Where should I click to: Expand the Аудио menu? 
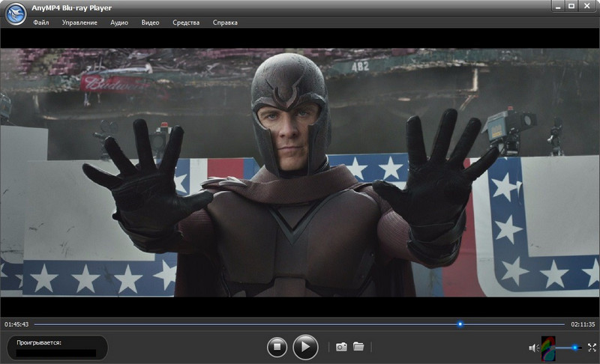[x=119, y=22]
